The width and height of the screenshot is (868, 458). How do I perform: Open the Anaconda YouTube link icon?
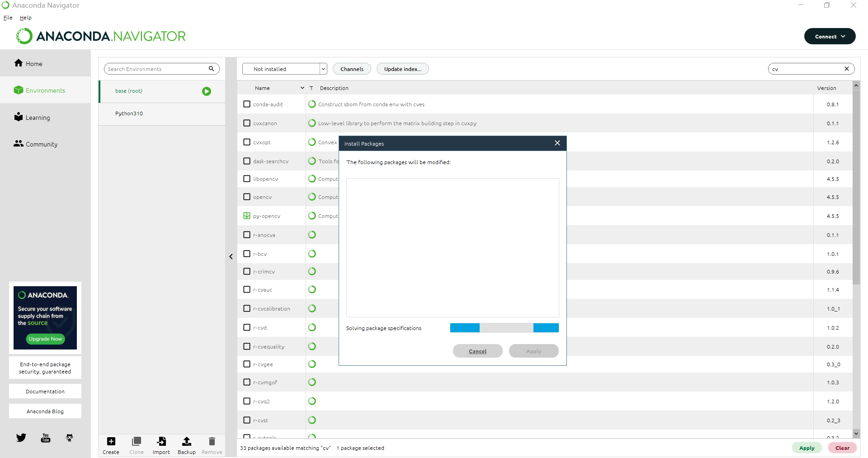coord(46,438)
